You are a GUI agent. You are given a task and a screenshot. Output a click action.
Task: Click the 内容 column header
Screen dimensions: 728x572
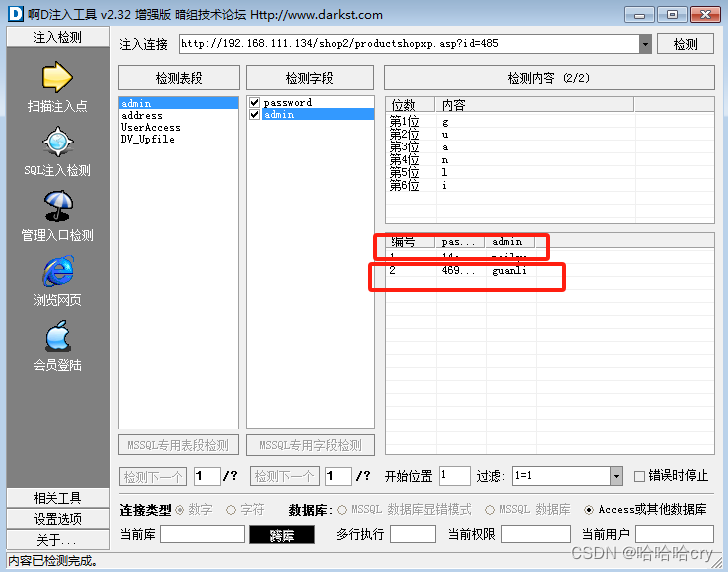pyautogui.click(x=534, y=105)
